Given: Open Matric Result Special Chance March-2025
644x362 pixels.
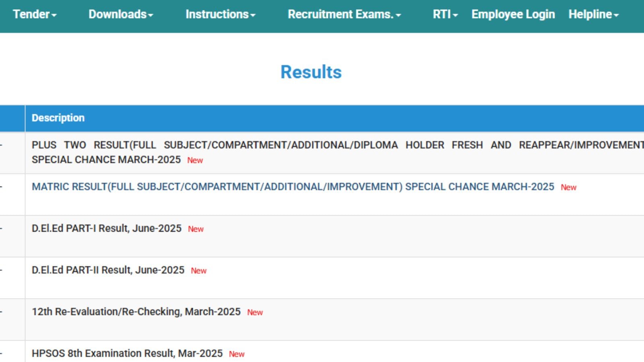Looking at the screenshot, I should pos(293,187).
